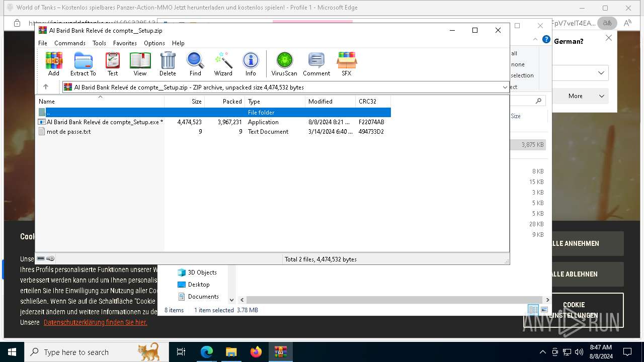644x362 pixels.
Task: Open the Commands menu
Action: coord(70,43)
